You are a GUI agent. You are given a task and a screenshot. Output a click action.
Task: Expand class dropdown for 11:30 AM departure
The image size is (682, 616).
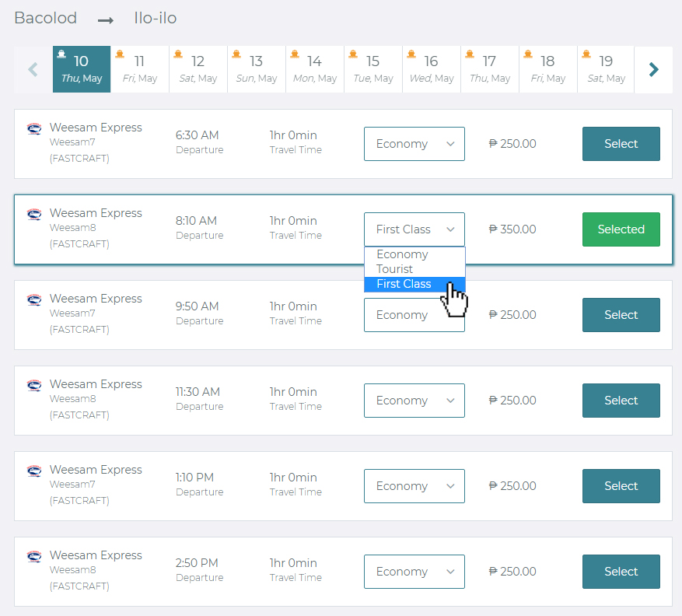pyautogui.click(x=414, y=401)
